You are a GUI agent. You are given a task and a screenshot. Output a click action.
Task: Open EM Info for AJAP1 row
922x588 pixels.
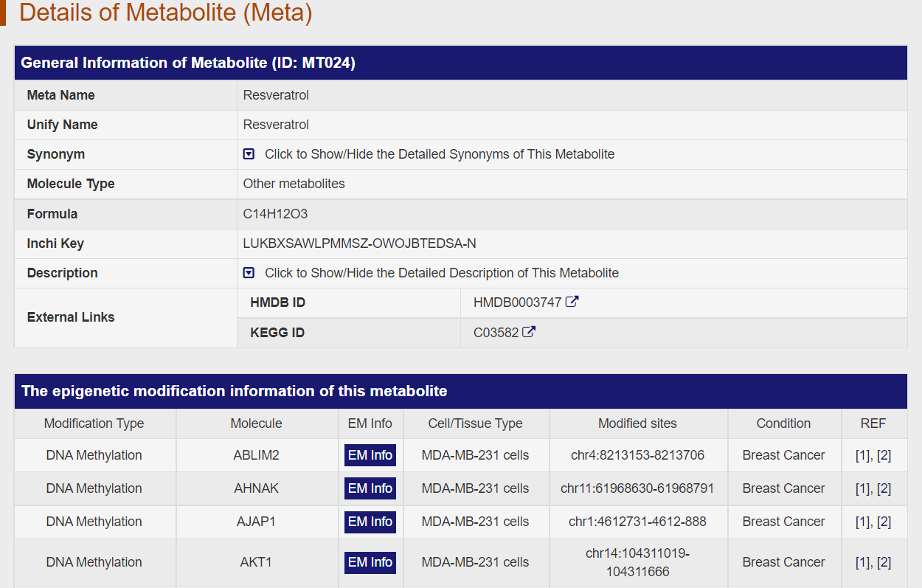[370, 522]
